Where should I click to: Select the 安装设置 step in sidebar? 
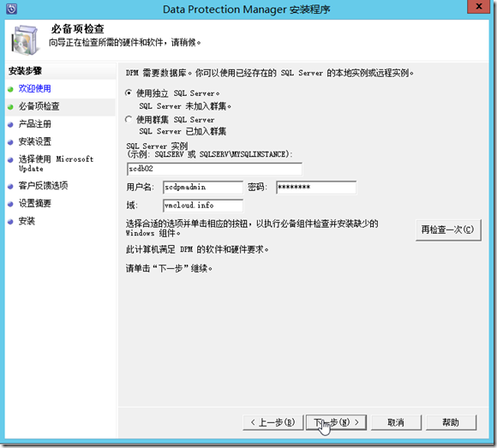pos(34,141)
